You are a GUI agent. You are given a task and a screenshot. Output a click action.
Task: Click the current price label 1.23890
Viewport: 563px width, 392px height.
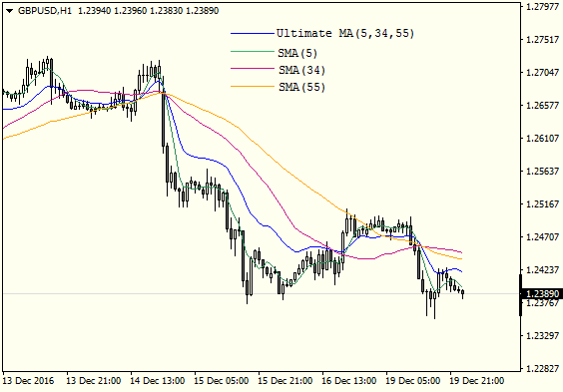542,294
